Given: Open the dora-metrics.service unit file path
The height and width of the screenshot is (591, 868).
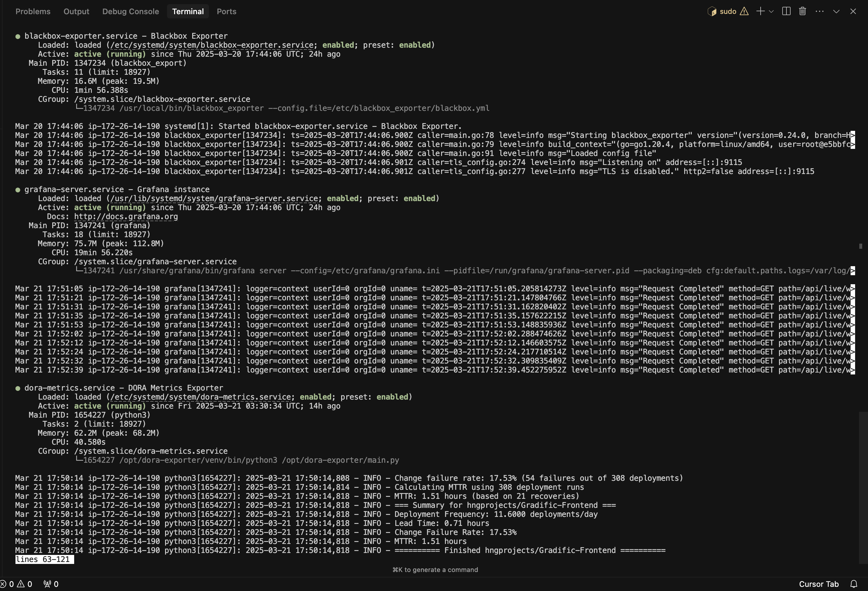Looking at the screenshot, I should tap(201, 397).
